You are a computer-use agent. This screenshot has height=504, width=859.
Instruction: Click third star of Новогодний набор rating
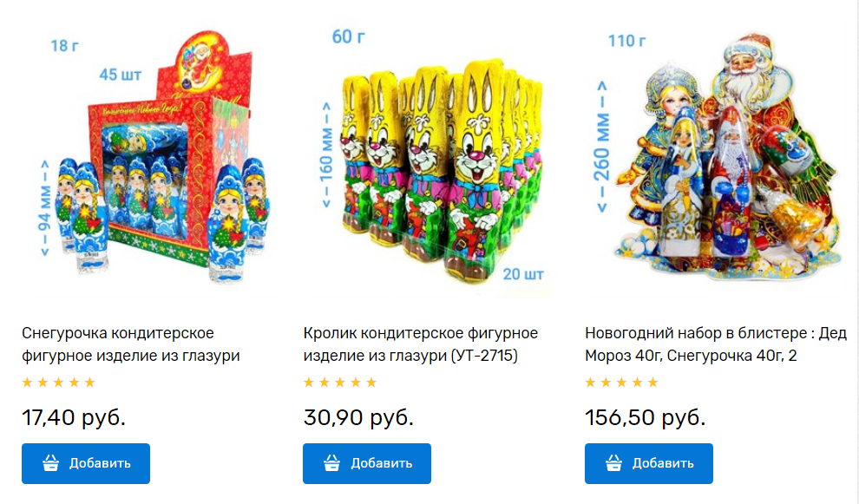(621, 383)
